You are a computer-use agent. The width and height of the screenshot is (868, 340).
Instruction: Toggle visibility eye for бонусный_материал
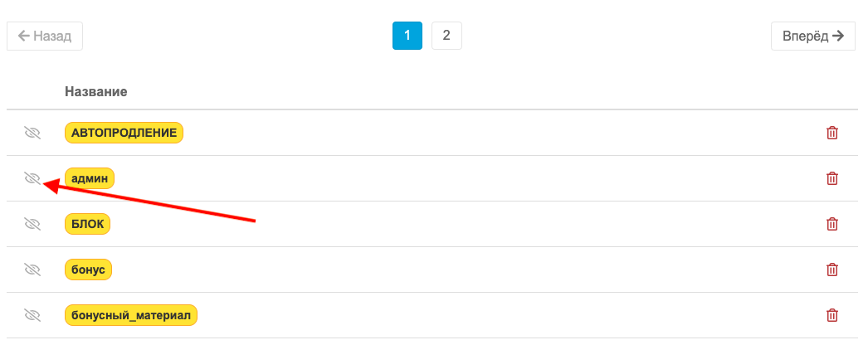click(x=32, y=315)
